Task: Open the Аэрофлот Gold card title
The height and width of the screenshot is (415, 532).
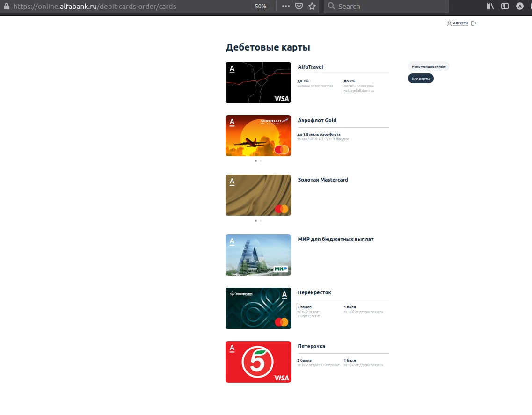Action: click(x=317, y=120)
